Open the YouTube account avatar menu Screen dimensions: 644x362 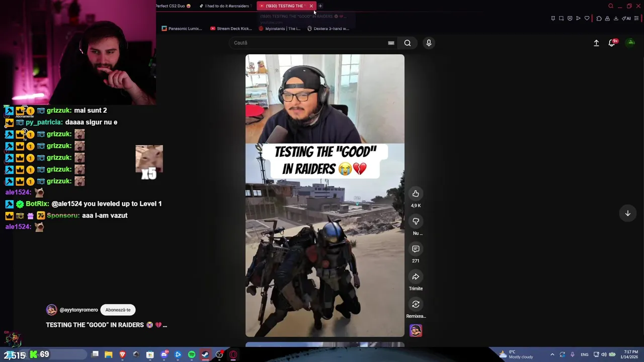(630, 43)
